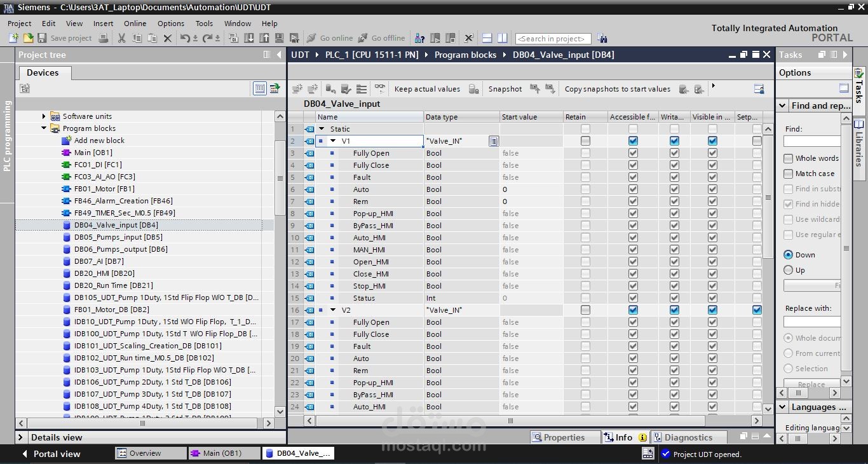868x464 pixels.
Task: Enable the Match case checkbox
Action: (x=789, y=174)
